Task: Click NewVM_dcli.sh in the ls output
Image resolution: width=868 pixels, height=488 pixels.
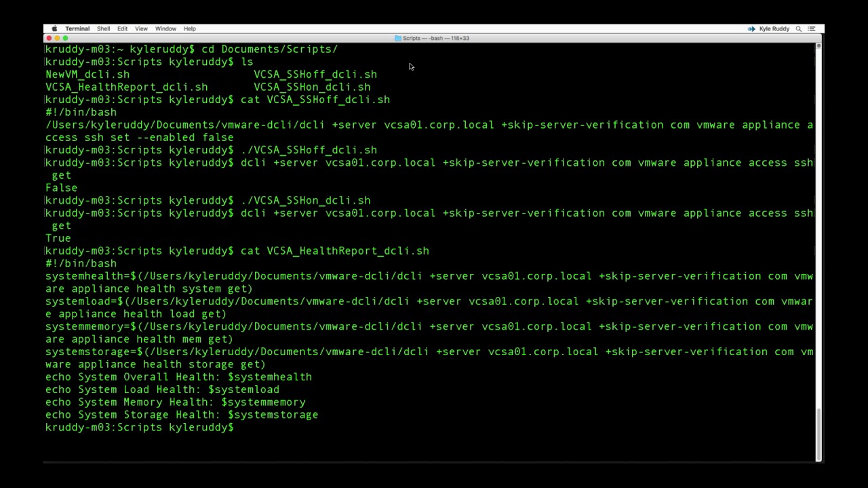Action: [x=87, y=75]
